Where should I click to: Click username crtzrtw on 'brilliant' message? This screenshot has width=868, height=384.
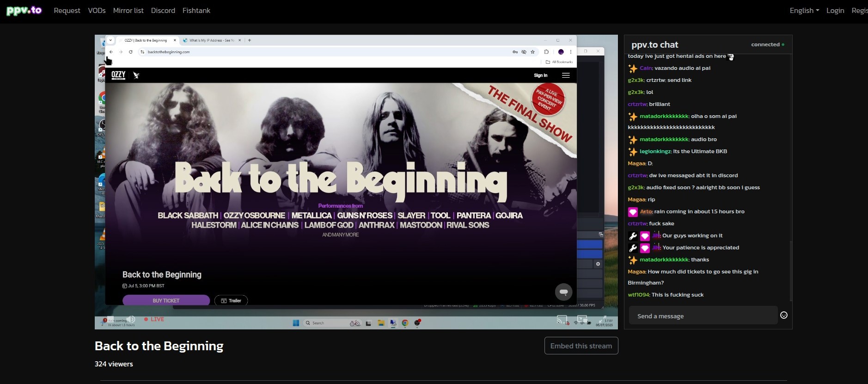(637, 104)
